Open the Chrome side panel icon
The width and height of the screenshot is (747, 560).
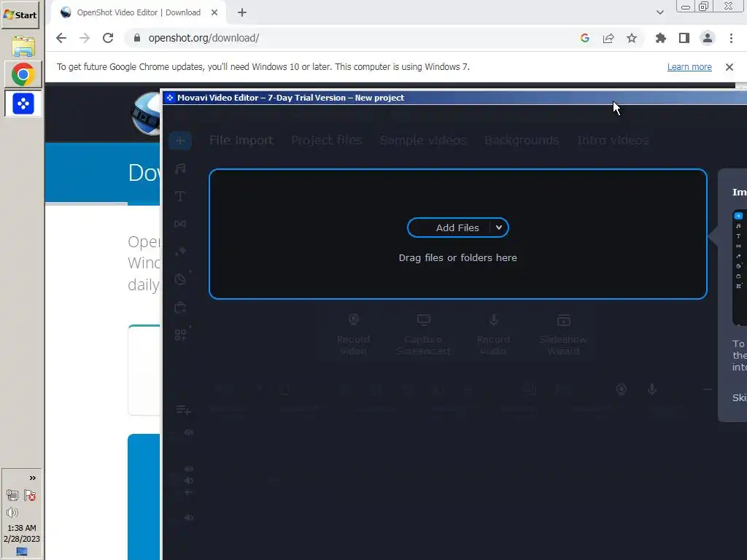coord(684,38)
